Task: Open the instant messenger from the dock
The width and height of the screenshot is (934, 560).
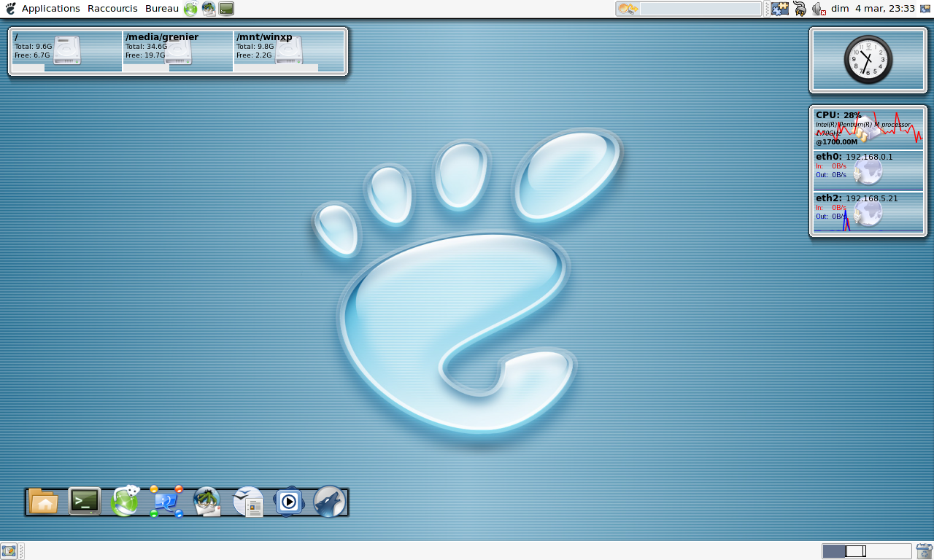Action: (166, 502)
